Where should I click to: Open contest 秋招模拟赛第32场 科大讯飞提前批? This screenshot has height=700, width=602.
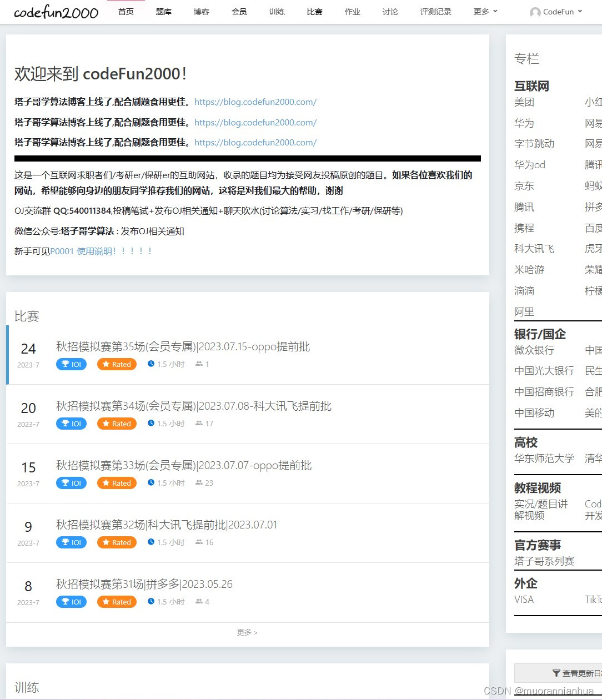tap(167, 525)
